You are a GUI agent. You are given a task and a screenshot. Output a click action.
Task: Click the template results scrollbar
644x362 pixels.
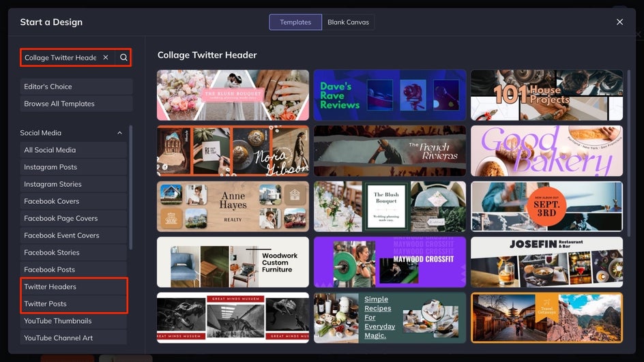click(x=628, y=153)
